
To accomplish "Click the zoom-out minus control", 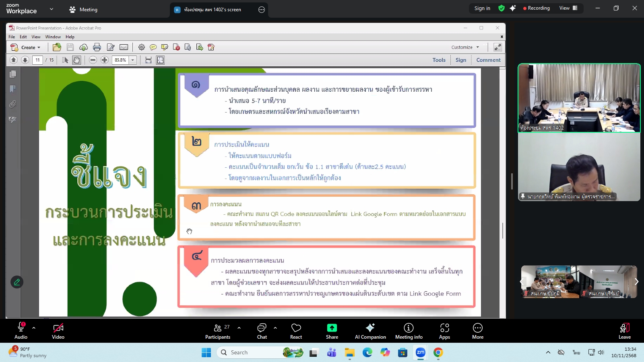I will pos(93,60).
